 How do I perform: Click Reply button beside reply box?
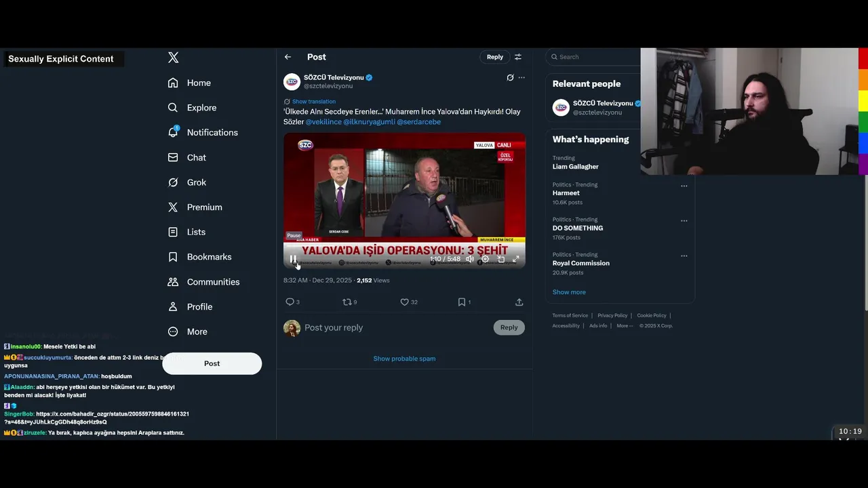509,327
